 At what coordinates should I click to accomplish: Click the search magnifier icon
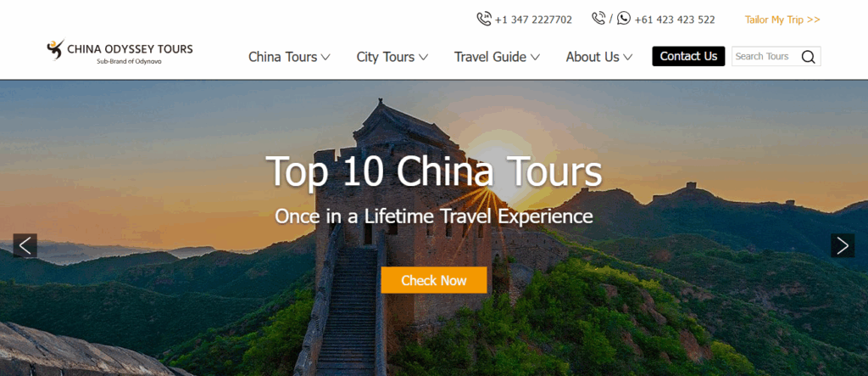(808, 57)
